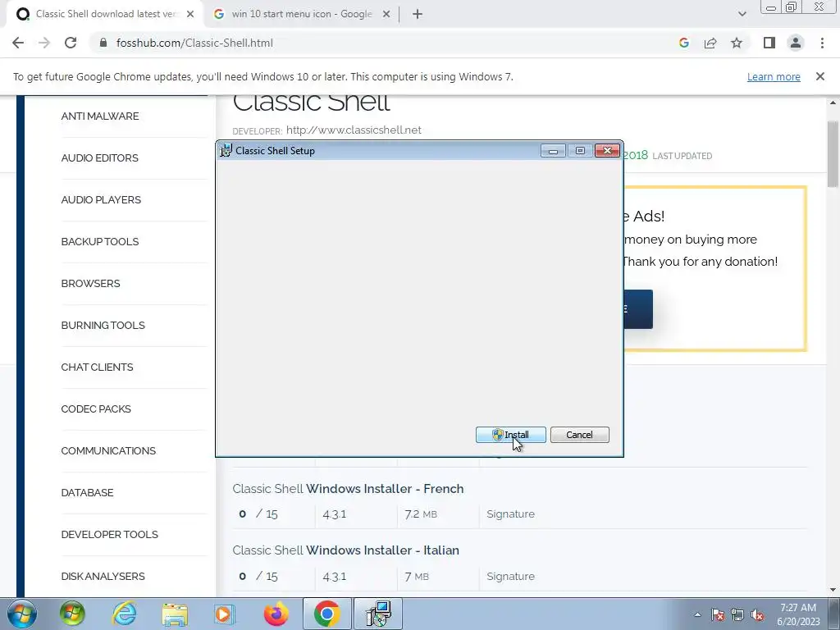Open the BACKUP TOOLS category

pos(99,242)
